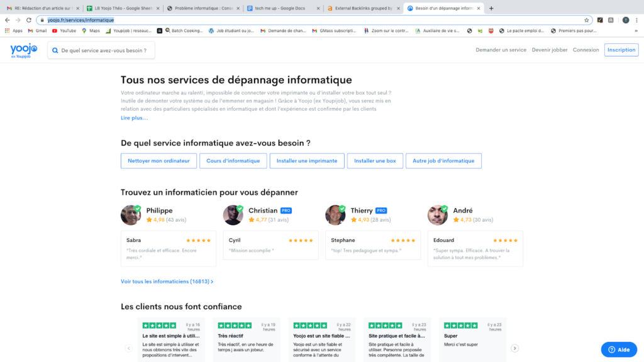The height and width of the screenshot is (362, 644).
Task: Close the 'RE: Rédaction d'un article' tab
Action: (77, 8)
